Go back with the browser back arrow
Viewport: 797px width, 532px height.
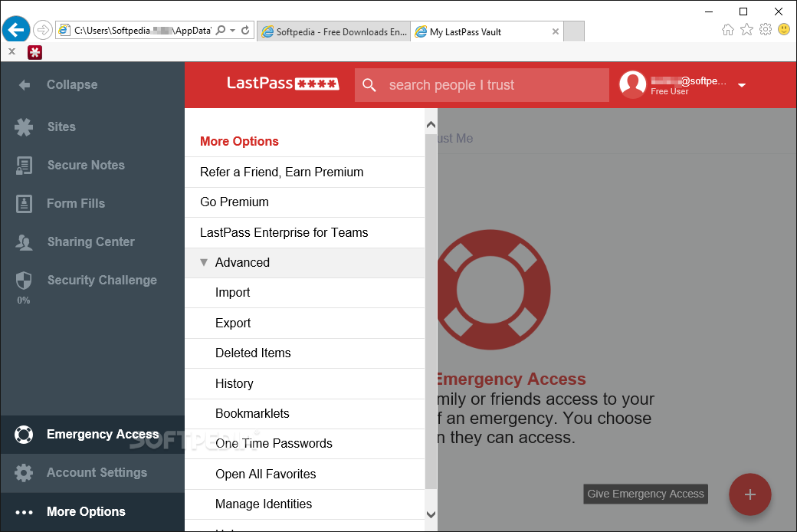pyautogui.click(x=16, y=30)
